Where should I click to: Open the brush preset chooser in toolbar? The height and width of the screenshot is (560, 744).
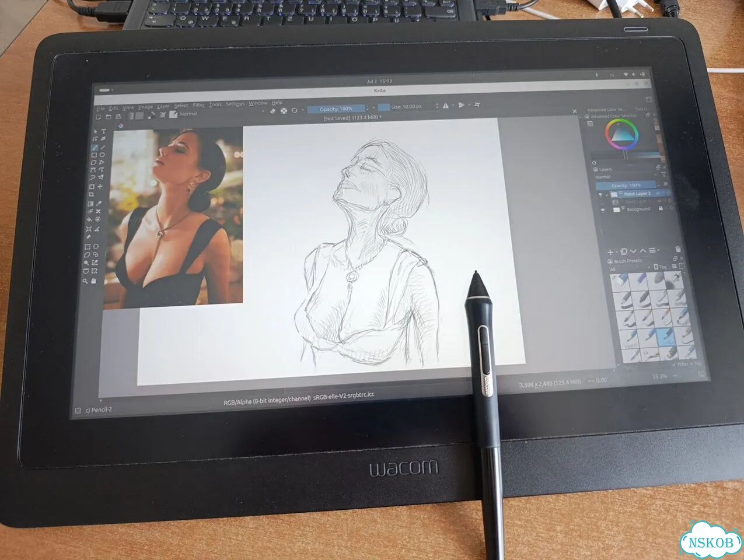tap(173, 114)
